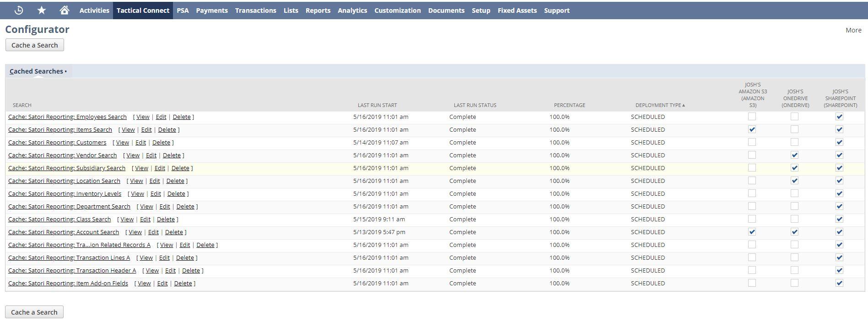Open the recent records history icon

[x=19, y=10]
